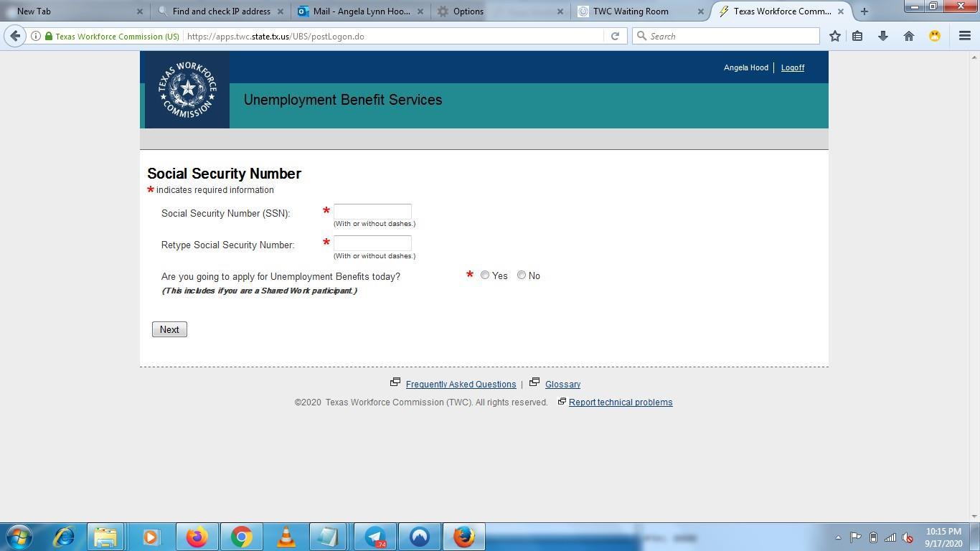Click the Texas Workforce Commission seal logo
The height and width of the screenshot is (551, 980).
187,90
